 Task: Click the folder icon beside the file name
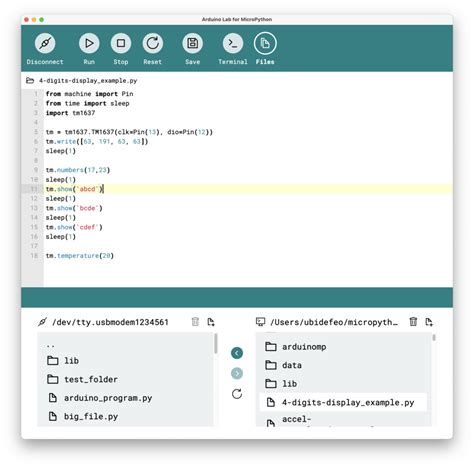click(x=30, y=80)
